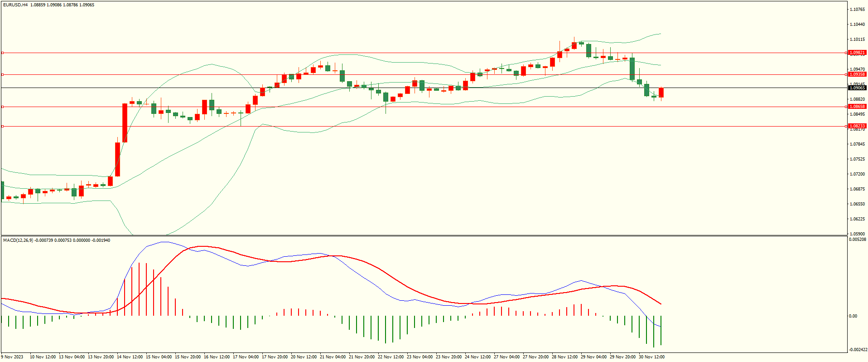This screenshot has width=868, height=362.
Task: Click the 1.10765 price scale value
Action: (857, 10)
